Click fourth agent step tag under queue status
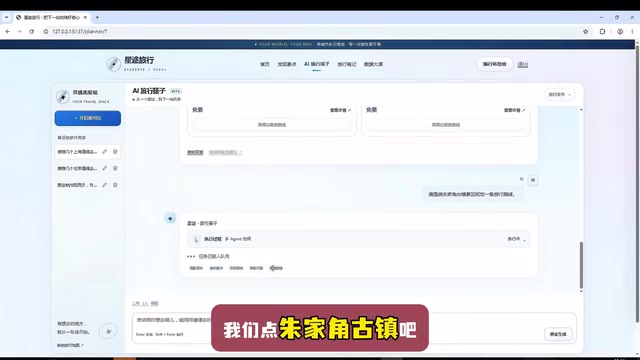This screenshot has height=360, width=640. tap(256, 268)
